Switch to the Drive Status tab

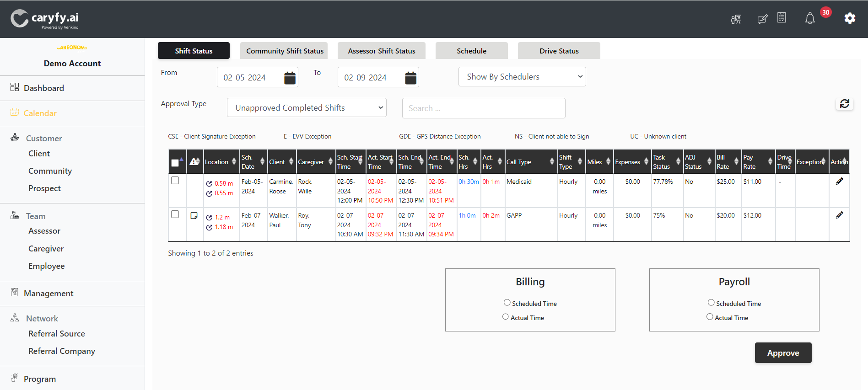[559, 51]
